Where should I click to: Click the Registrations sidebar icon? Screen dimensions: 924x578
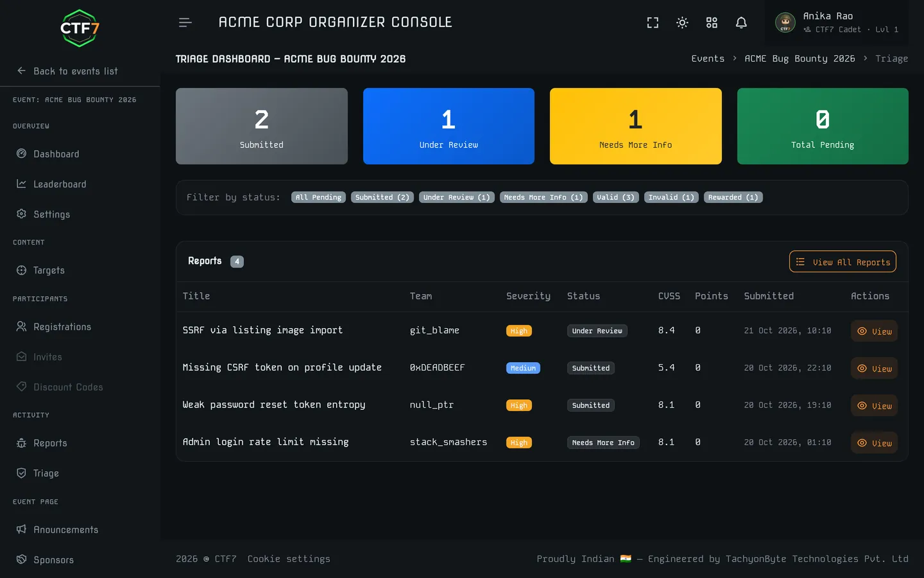21,326
